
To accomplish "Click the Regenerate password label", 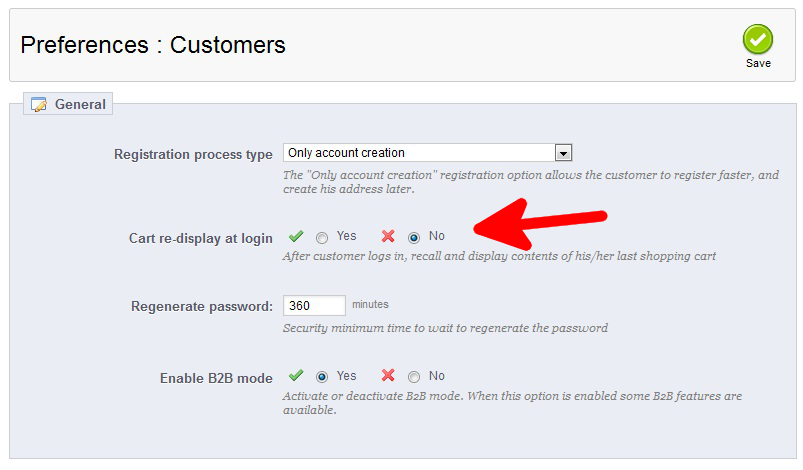I will tap(202, 306).
